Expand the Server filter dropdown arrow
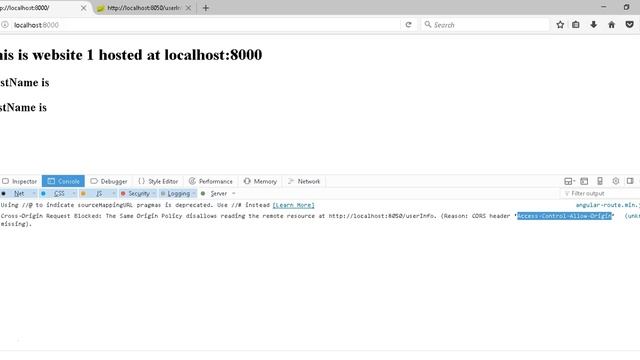This screenshot has height=360, width=640. [x=234, y=193]
